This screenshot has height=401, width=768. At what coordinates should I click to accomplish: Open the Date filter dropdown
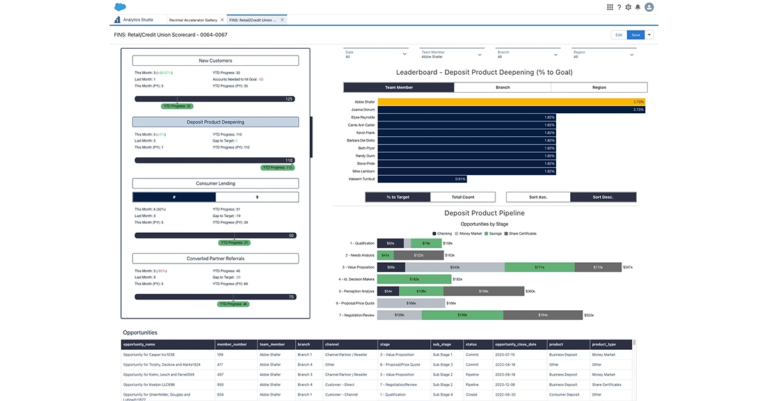coord(376,54)
